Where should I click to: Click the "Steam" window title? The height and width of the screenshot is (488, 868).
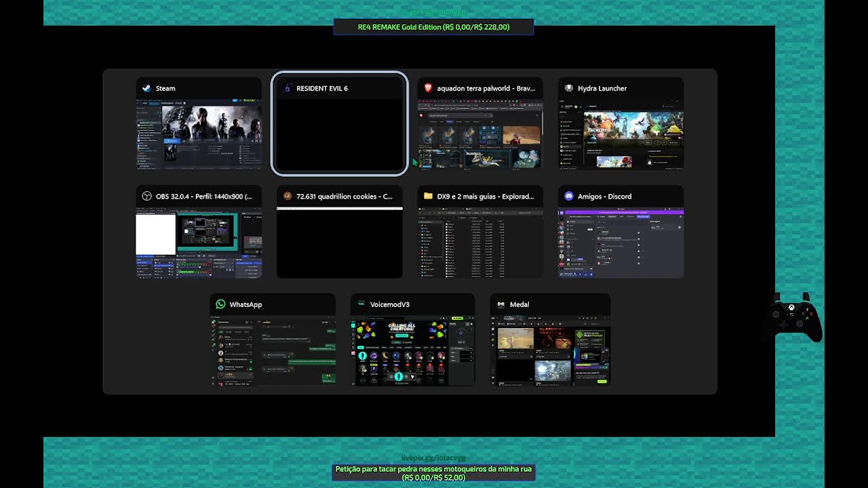coord(165,88)
